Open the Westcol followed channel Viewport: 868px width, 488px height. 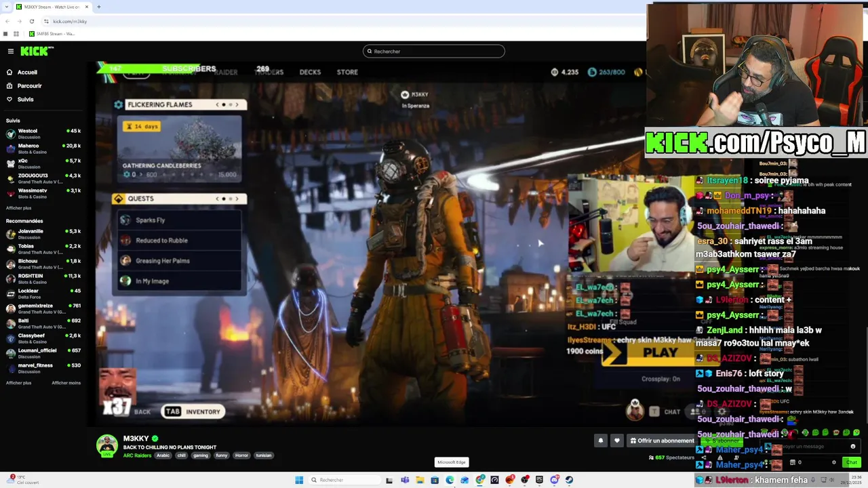click(43, 133)
